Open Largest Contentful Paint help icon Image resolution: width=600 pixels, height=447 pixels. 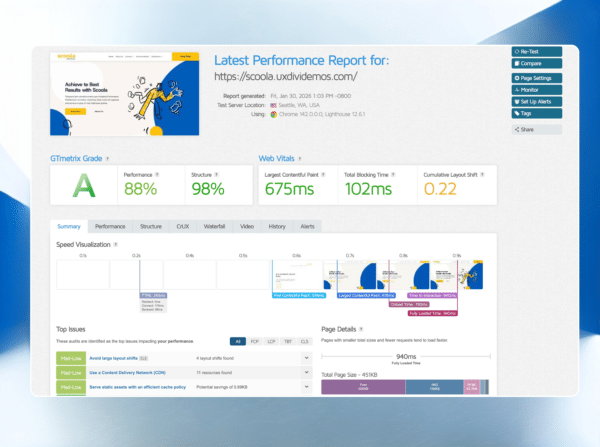[323, 175]
